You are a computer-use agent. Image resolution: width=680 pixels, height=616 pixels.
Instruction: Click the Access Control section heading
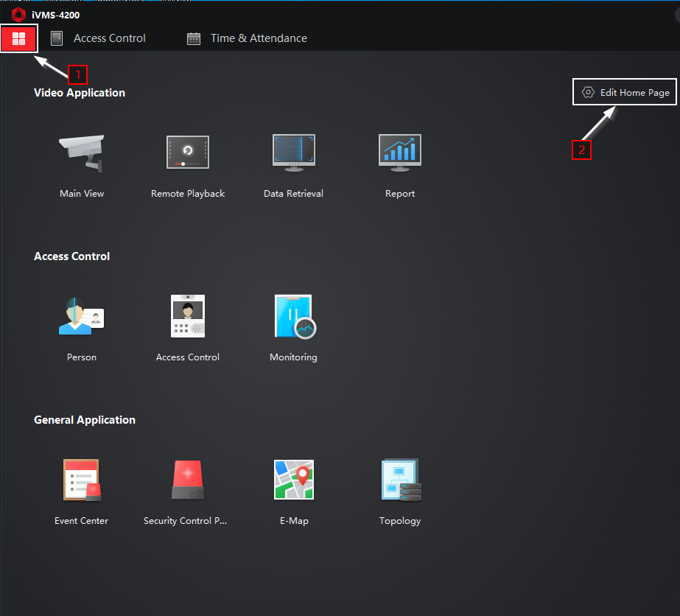tap(71, 256)
